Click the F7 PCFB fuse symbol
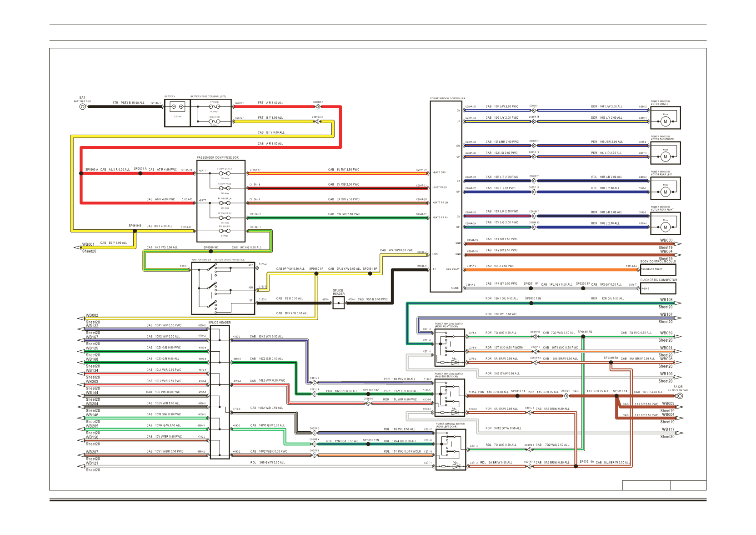 pyautogui.click(x=214, y=106)
